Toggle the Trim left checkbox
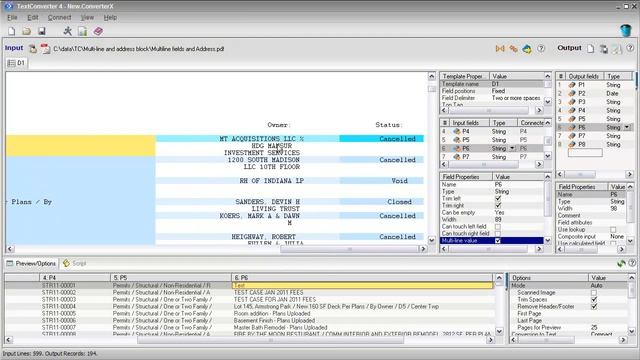 pos(498,198)
